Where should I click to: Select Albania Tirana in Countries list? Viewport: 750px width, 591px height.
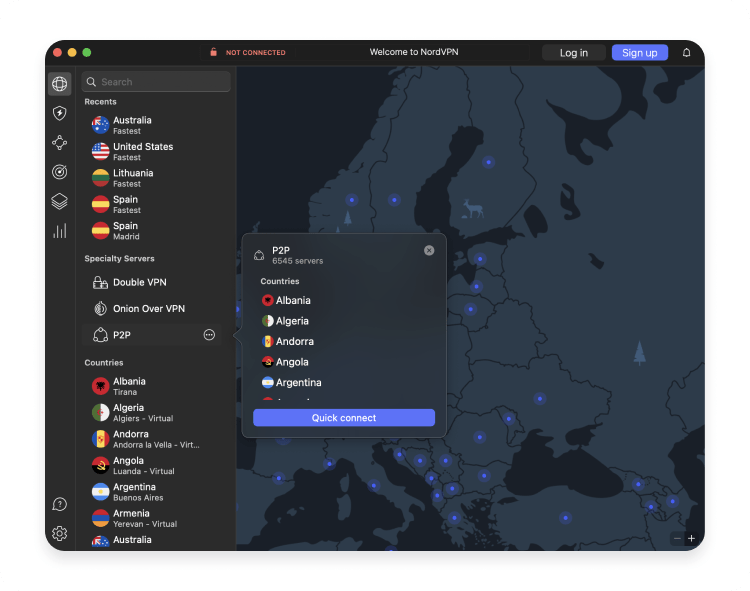click(153, 386)
